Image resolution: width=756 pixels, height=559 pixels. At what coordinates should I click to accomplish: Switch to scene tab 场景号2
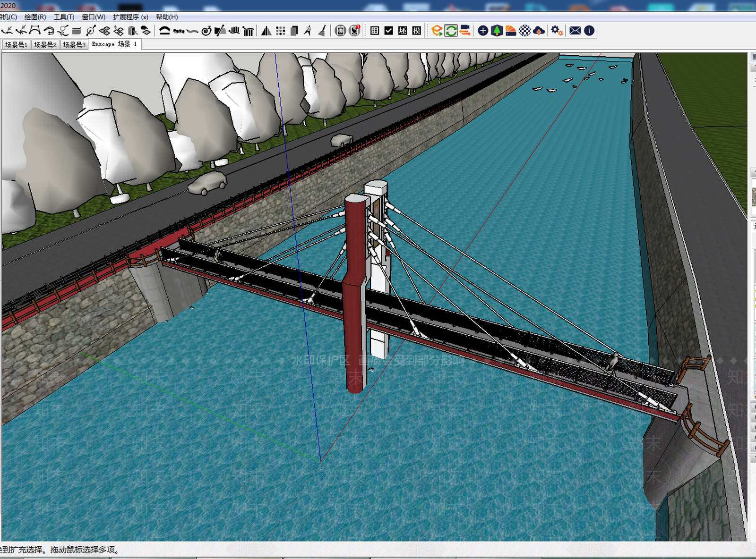point(45,45)
